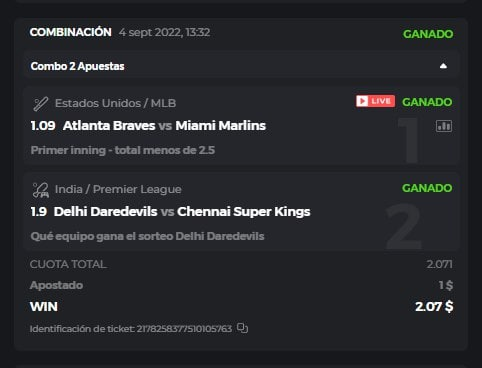482x368 pixels.
Task: Open Delhi Daredevils vs Chennai Super Kings match
Action: (182, 212)
